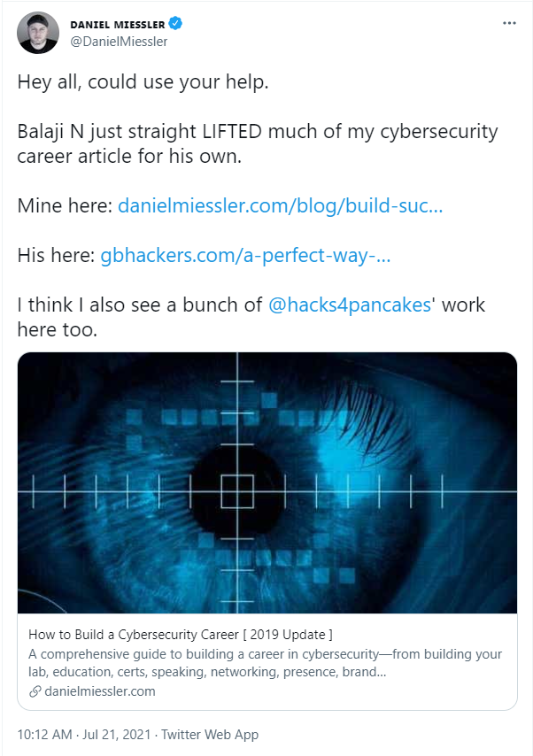Click the card description about comprehensive guide
The width and height of the screenshot is (533, 756).
[265, 663]
